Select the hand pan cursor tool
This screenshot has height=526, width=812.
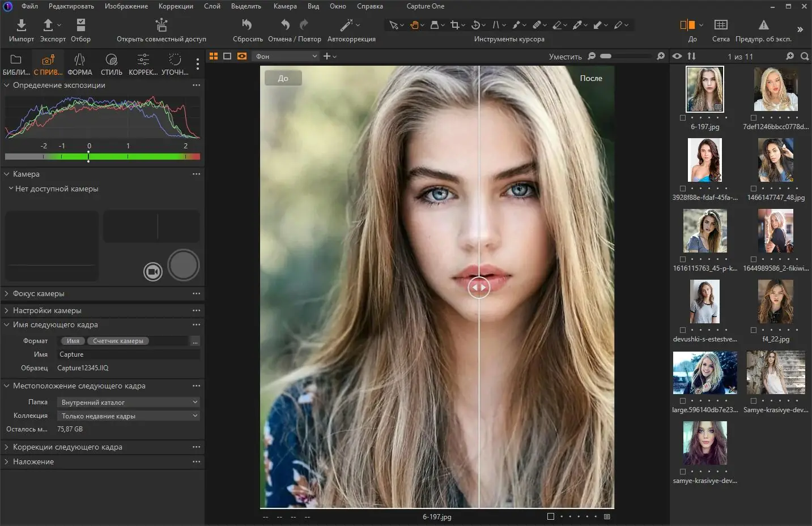(x=414, y=25)
